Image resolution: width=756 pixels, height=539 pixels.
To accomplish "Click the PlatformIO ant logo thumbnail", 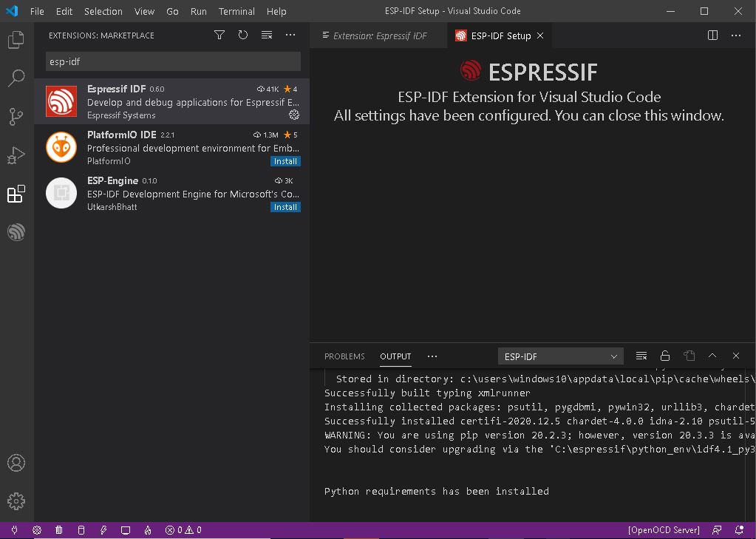I will pos(61,147).
